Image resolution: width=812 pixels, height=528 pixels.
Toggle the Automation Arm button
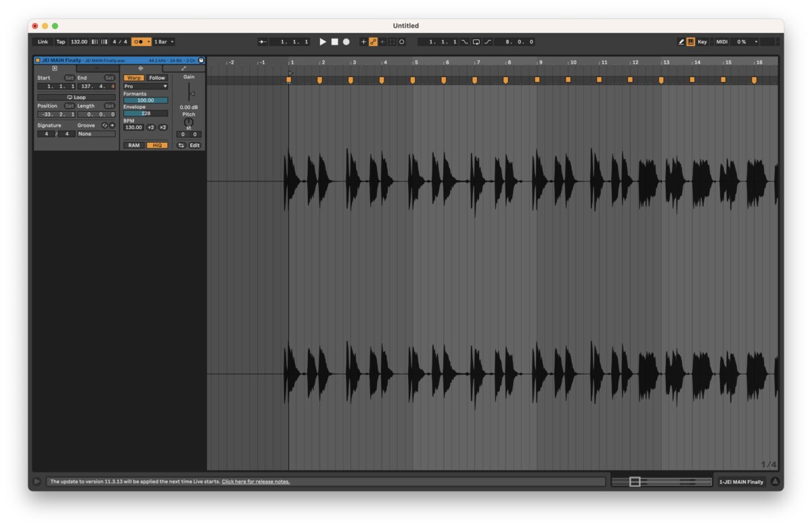(x=373, y=42)
